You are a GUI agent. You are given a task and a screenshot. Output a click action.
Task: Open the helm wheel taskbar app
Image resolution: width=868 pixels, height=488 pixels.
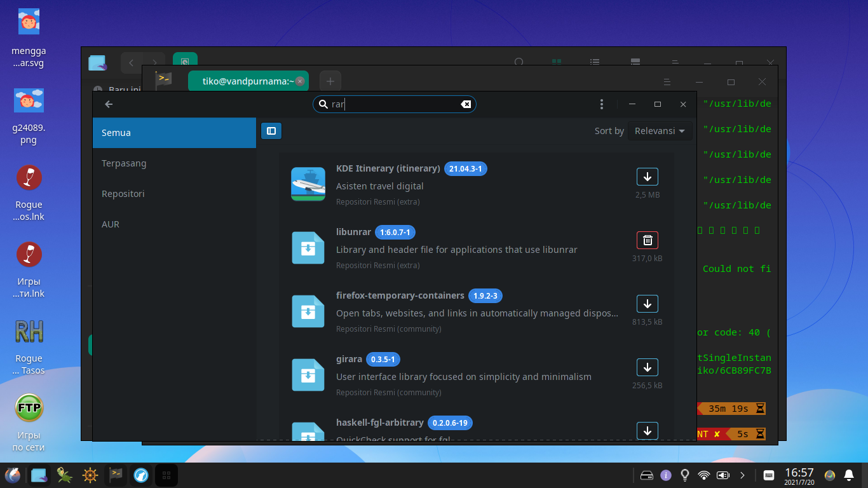[x=90, y=475]
